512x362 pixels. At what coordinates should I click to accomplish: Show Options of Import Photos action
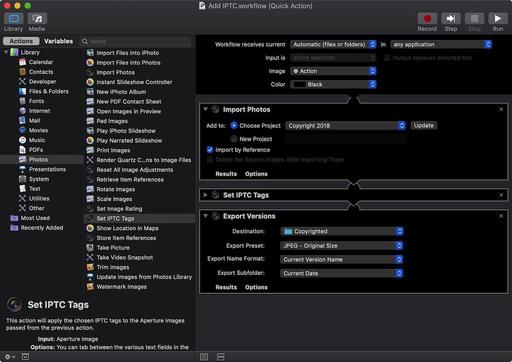[256, 174]
